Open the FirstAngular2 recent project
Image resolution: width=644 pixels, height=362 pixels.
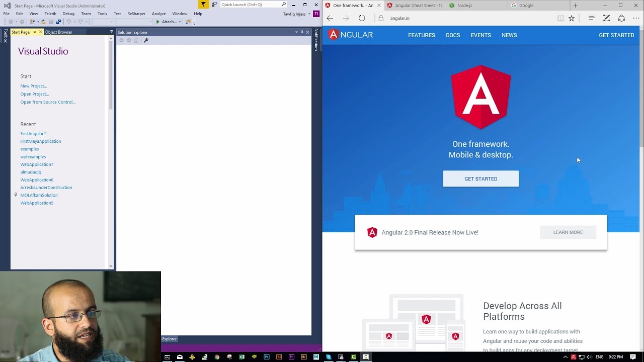pos(33,134)
